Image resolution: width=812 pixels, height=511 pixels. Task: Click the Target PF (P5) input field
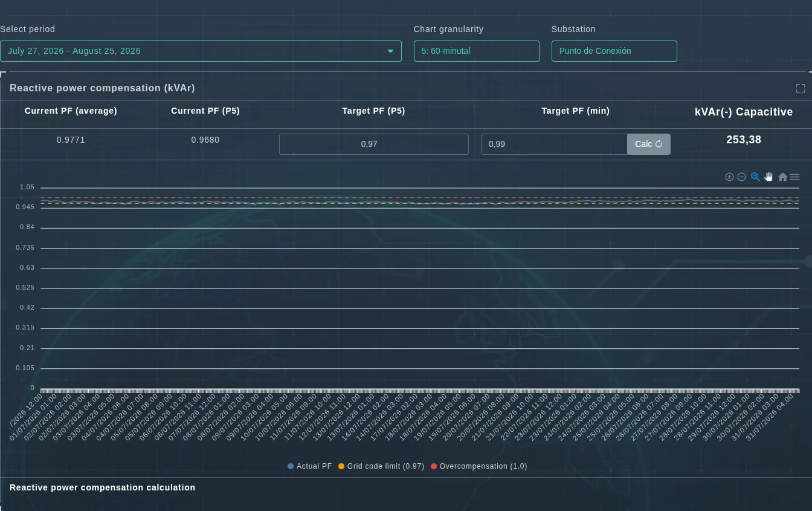point(373,144)
